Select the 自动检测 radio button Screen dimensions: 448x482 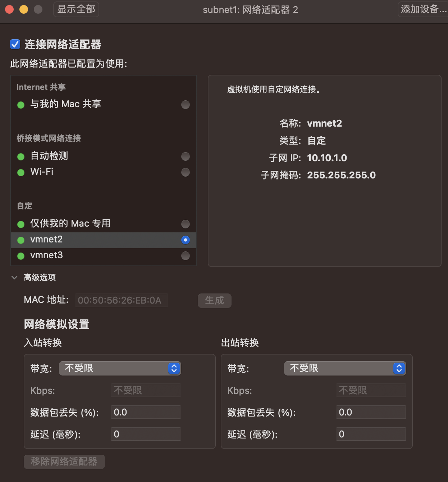click(185, 156)
